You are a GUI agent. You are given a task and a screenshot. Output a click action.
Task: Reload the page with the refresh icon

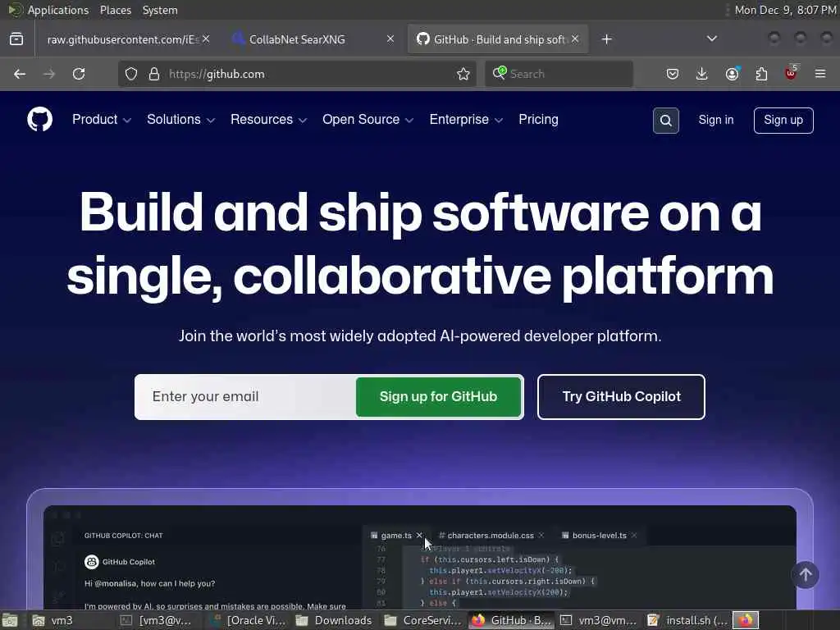click(x=79, y=74)
